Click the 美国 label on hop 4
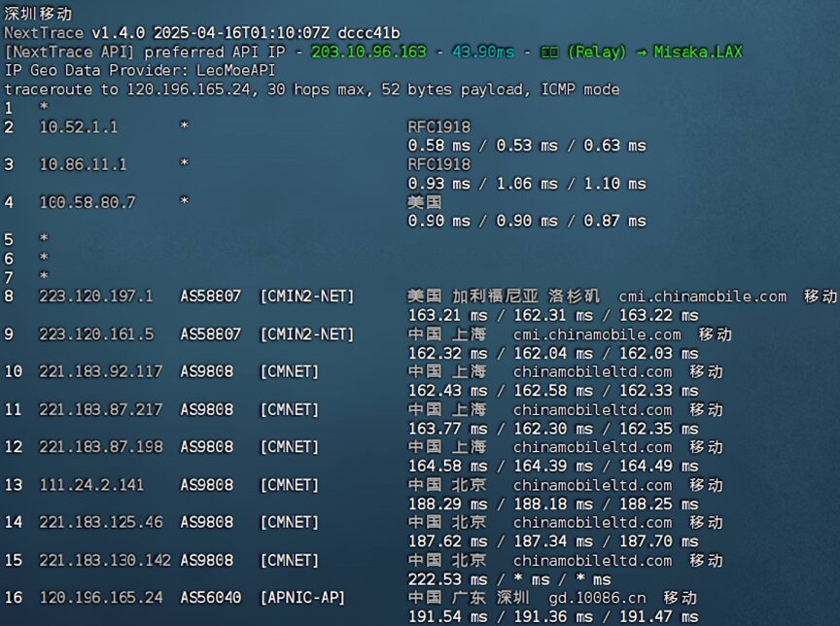840x626 pixels. (x=425, y=202)
